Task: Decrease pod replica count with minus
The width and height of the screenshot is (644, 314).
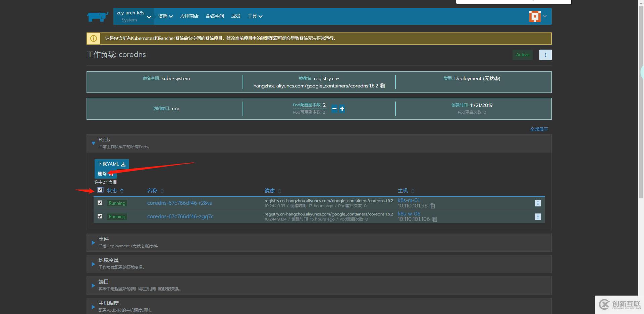Action: 334,109
